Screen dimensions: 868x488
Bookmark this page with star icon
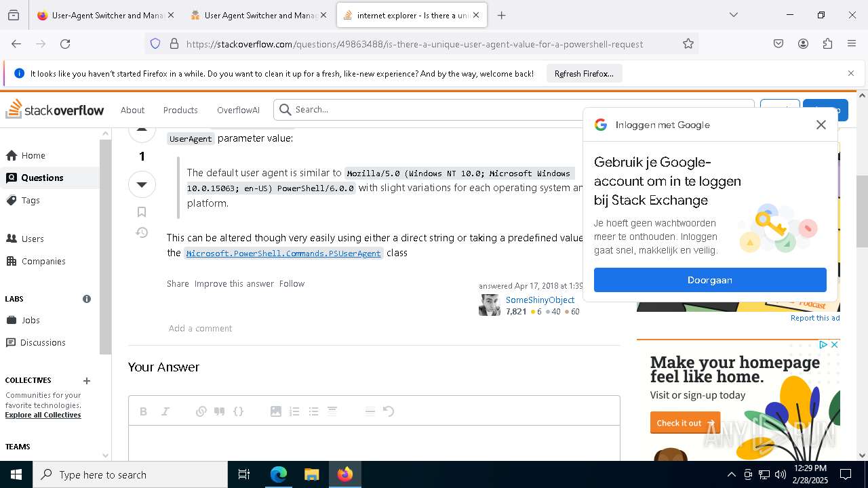(x=688, y=43)
